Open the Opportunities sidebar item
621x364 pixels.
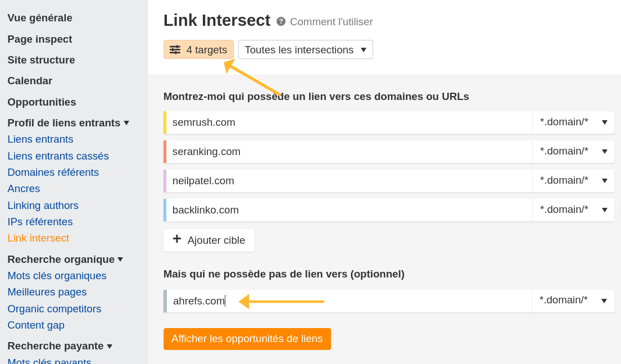click(x=42, y=102)
